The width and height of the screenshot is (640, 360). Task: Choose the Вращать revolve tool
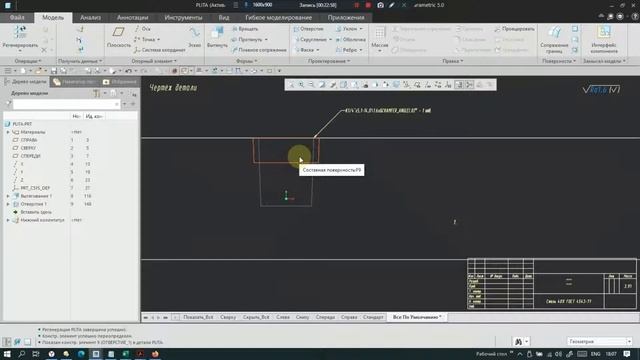pyautogui.click(x=244, y=29)
